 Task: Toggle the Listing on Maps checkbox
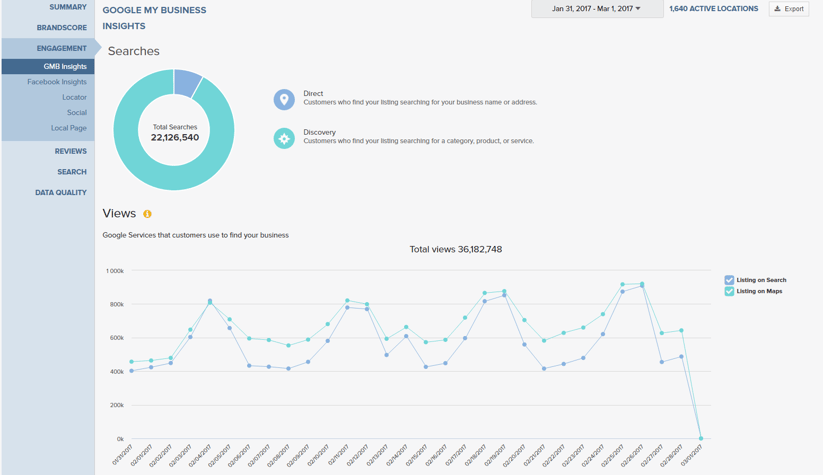(x=729, y=291)
